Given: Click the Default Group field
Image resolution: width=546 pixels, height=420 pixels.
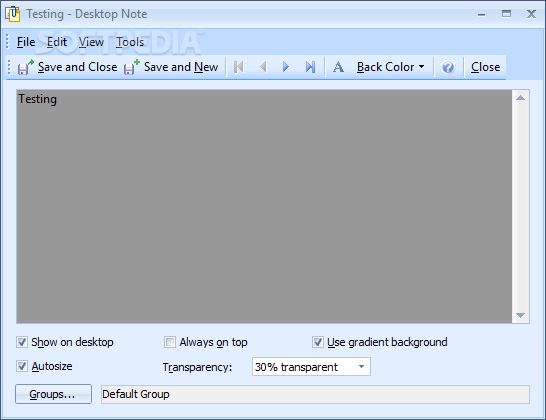Looking at the screenshot, I should click(315, 394).
